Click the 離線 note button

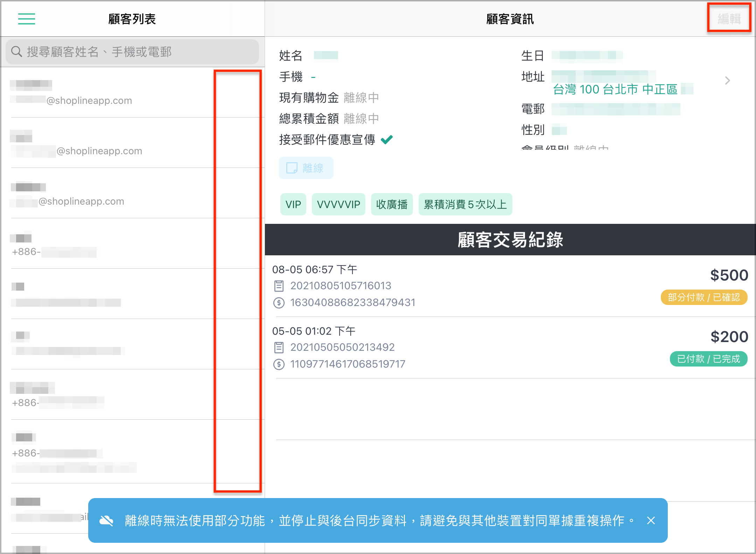[x=306, y=168]
